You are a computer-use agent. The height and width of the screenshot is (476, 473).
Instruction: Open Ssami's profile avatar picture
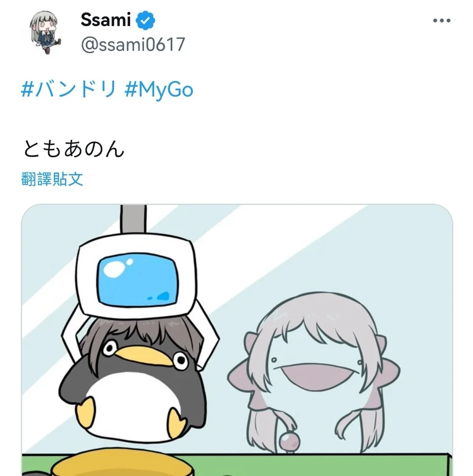tap(45, 32)
